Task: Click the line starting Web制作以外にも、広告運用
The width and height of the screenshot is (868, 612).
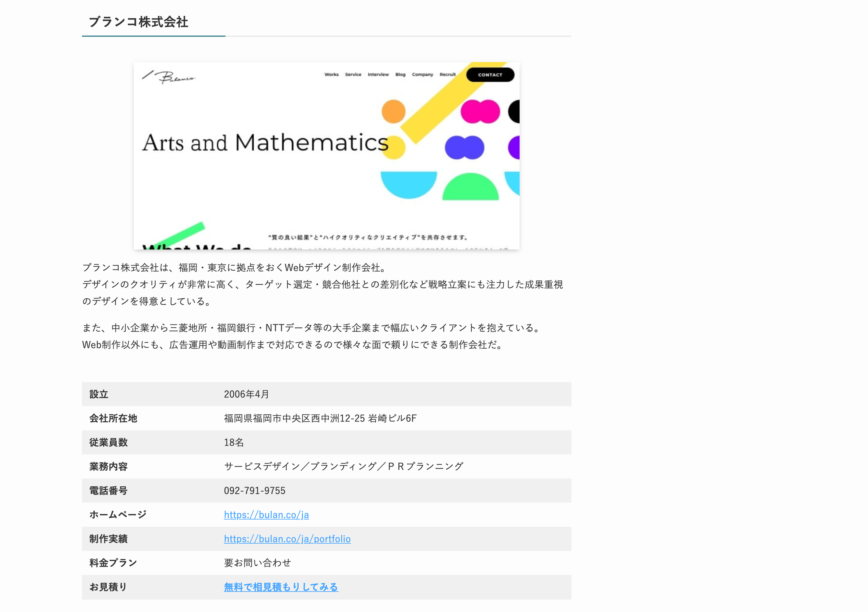Action: 293,344
